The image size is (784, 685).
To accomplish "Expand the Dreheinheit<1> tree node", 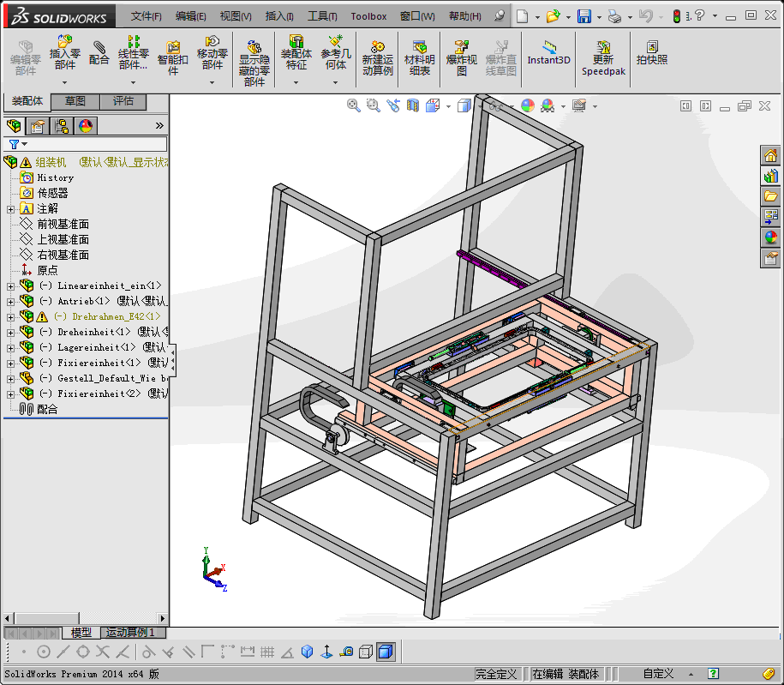I will (10, 333).
